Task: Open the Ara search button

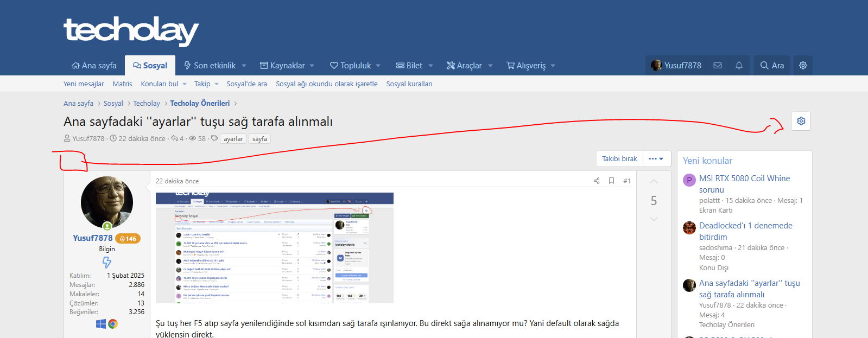Action: (x=772, y=66)
